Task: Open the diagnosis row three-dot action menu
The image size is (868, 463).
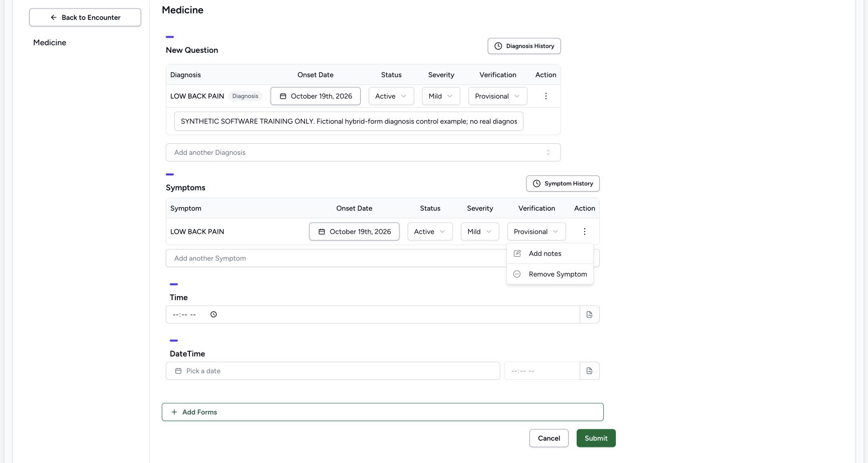Action: 546,96
